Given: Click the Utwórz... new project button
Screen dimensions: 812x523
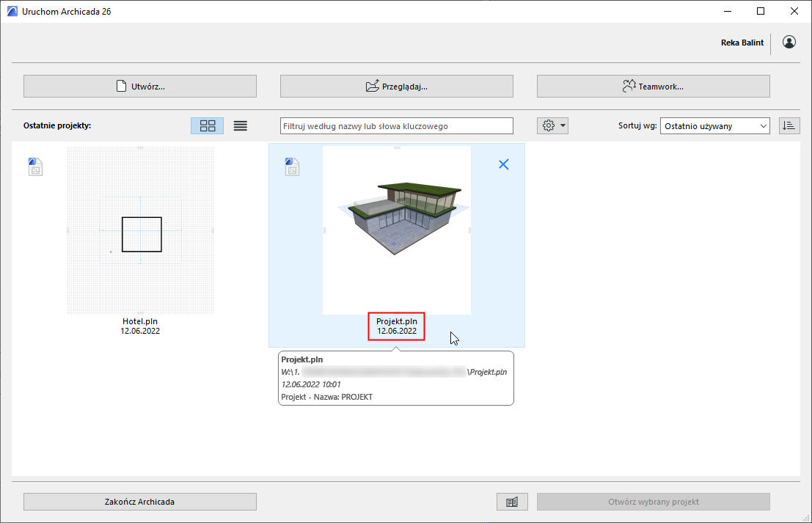Looking at the screenshot, I should (x=140, y=86).
